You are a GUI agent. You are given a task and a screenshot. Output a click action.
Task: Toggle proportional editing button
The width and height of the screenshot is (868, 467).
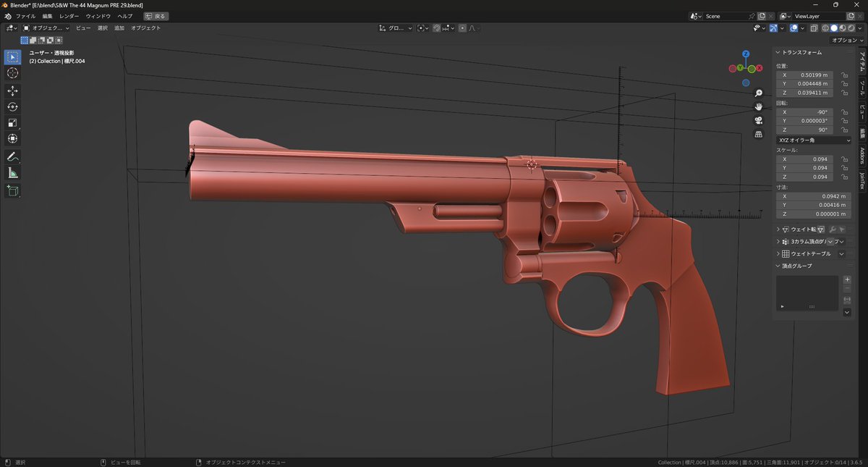[462, 28]
